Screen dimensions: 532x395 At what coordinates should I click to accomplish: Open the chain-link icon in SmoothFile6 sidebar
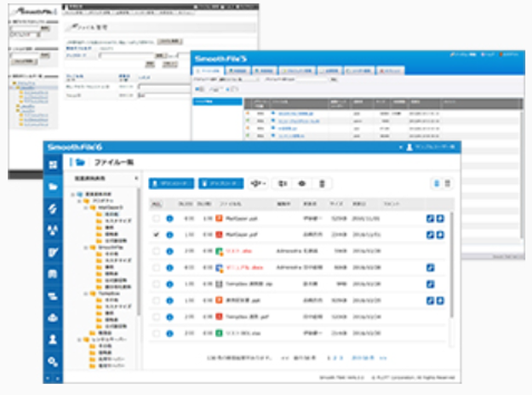tap(53, 209)
